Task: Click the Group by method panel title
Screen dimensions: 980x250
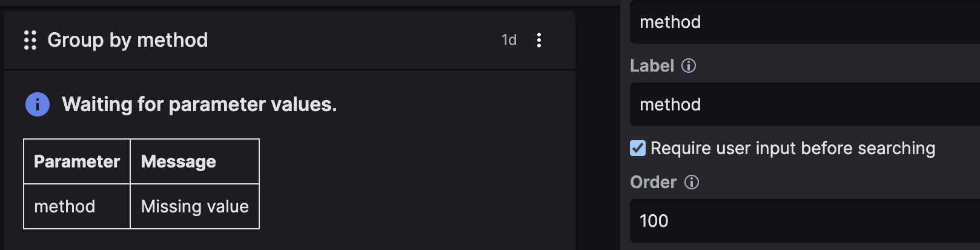Action: pos(127,40)
